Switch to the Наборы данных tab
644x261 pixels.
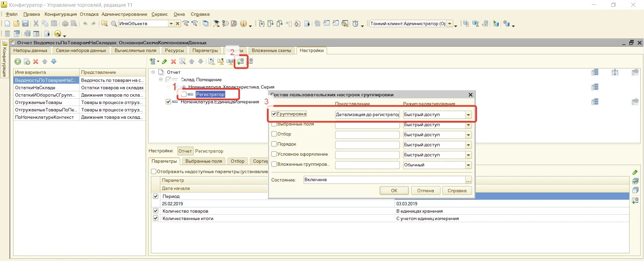point(31,50)
